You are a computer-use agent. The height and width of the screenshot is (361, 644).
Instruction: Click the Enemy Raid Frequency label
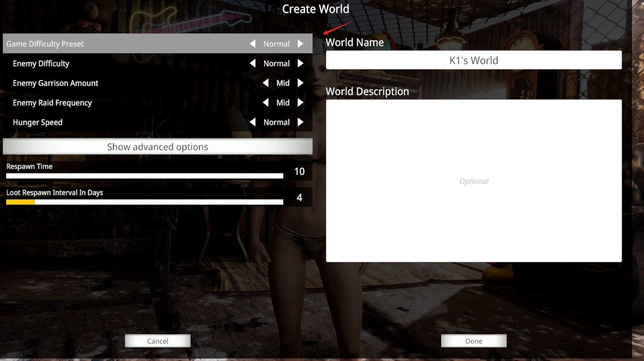(52, 103)
